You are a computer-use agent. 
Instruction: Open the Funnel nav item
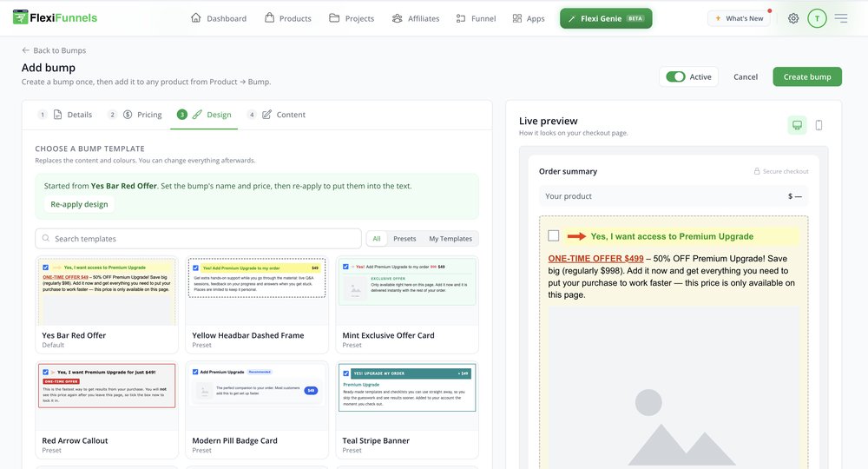[476, 18]
